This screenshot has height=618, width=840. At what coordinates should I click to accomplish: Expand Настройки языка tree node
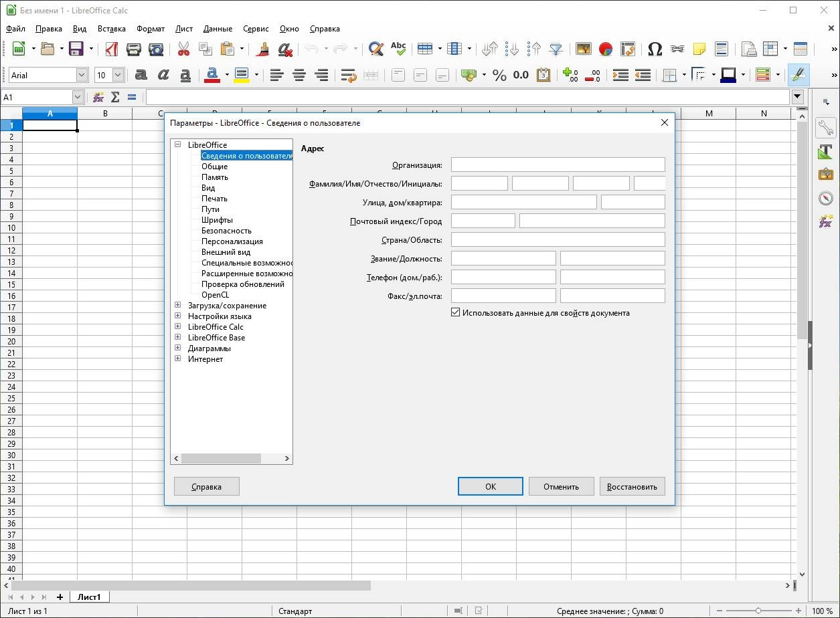(178, 316)
